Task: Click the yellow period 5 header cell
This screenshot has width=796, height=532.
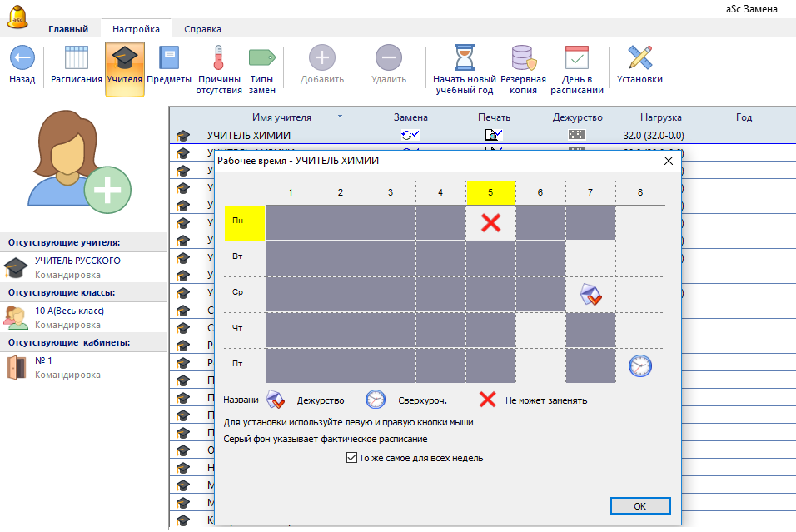Action: click(x=490, y=193)
